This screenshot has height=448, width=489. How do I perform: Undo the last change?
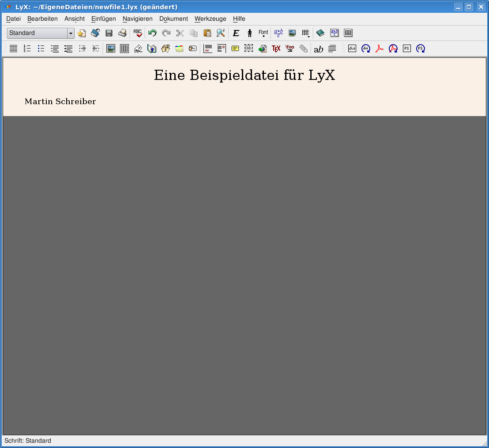[x=152, y=33]
